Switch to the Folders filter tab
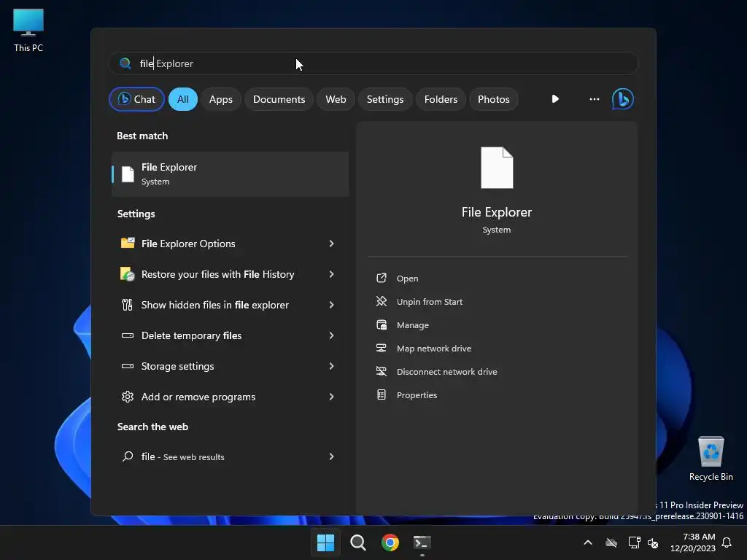 coord(441,99)
